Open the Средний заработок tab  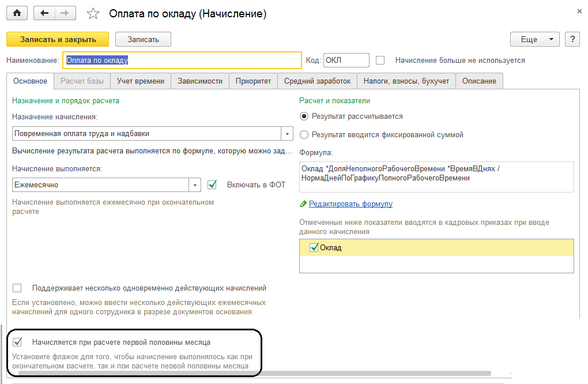(317, 81)
